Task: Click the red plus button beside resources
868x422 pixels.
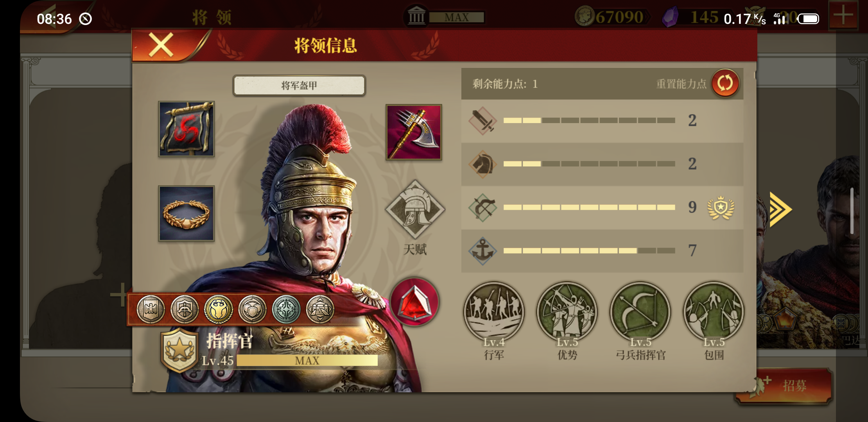Action: click(x=843, y=16)
